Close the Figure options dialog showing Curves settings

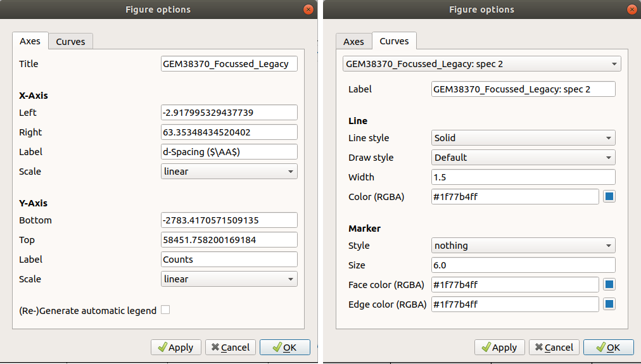(631, 9)
